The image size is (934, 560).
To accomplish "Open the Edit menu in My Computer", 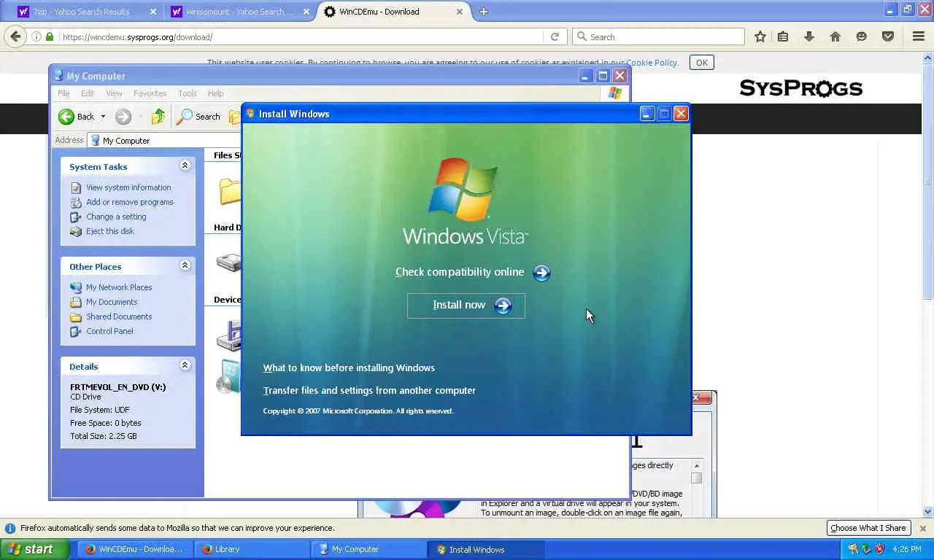I will tap(88, 93).
